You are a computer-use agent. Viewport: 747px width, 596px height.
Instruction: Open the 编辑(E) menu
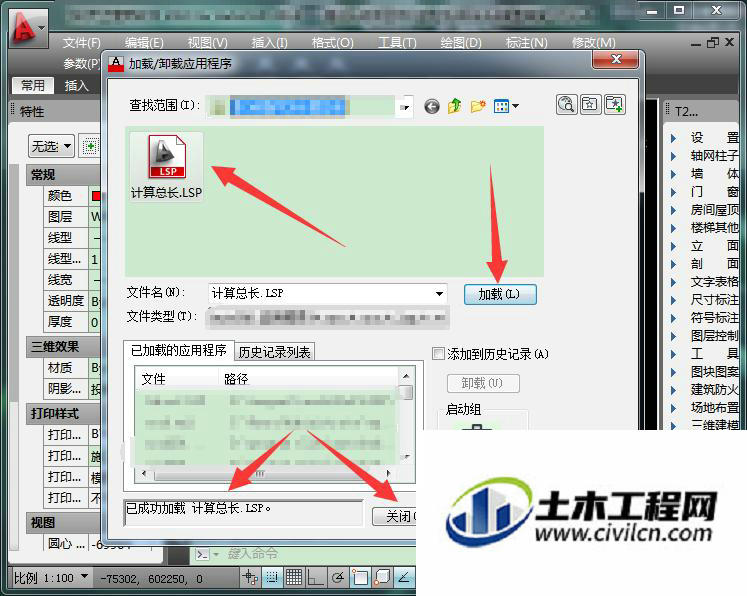(144, 43)
